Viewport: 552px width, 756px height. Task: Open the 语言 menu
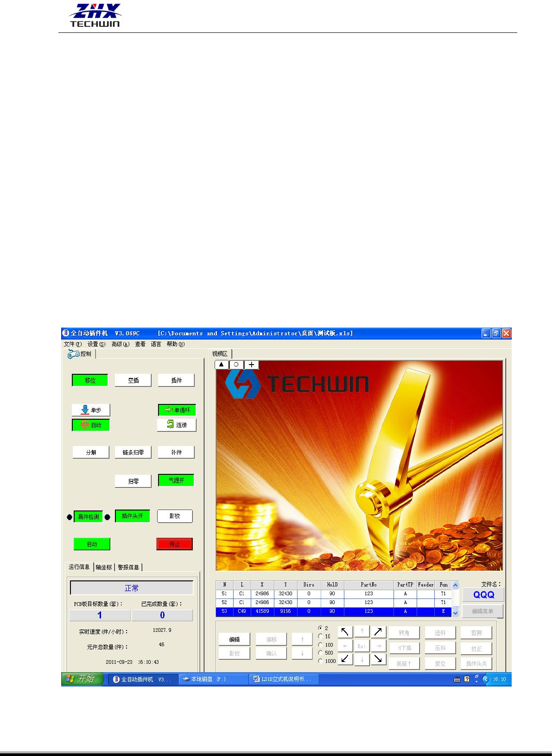click(x=156, y=344)
